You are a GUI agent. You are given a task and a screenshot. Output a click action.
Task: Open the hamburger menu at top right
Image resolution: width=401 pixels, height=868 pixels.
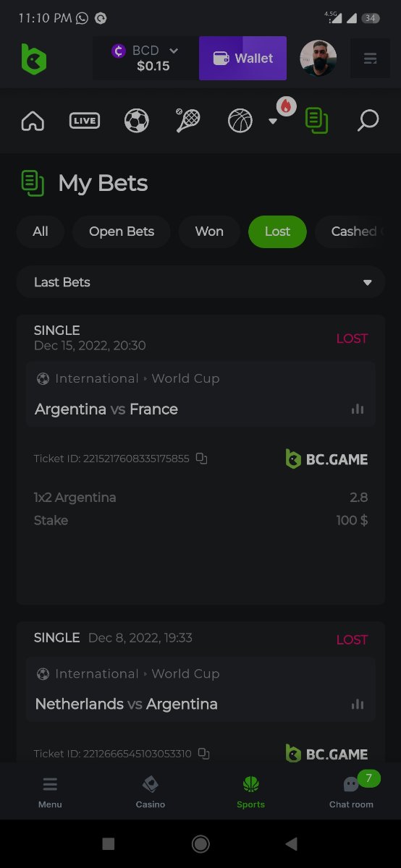click(x=370, y=59)
